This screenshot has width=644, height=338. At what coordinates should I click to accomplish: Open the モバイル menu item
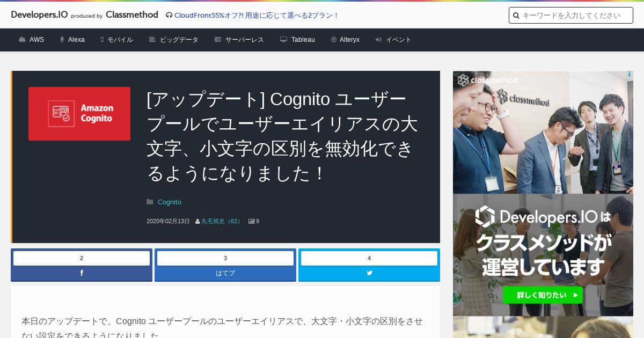coord(120,40)
